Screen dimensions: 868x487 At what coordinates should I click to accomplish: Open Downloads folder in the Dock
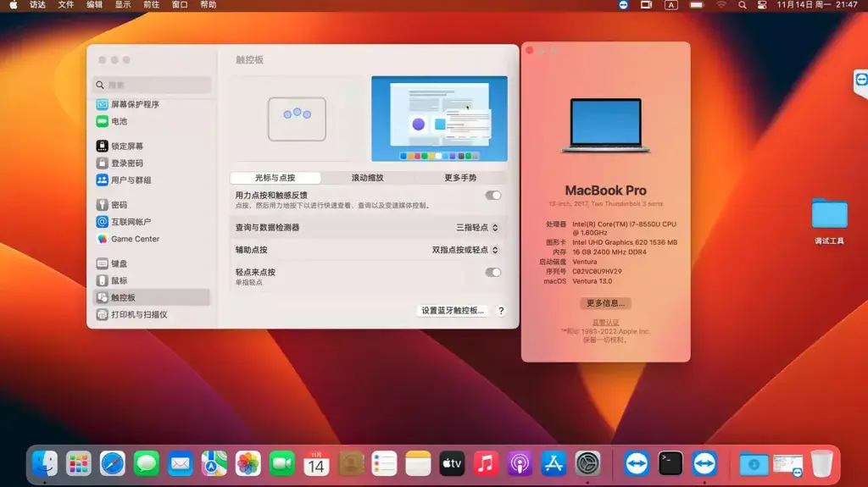click(x=754, y=465)
